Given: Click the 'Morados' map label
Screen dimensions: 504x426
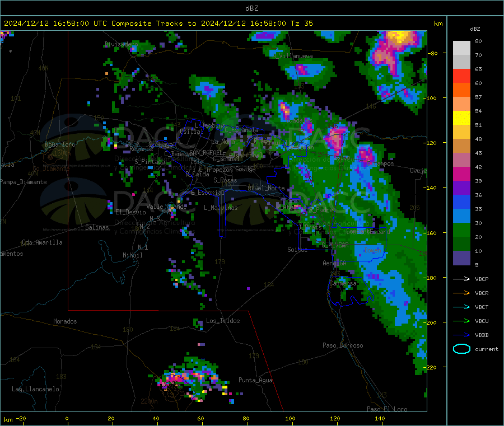Looking at the screenshot, I should pos(65,321).
